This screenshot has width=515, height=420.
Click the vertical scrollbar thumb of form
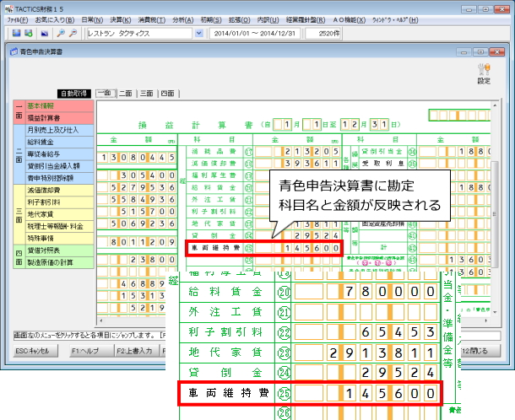point(495,214)
